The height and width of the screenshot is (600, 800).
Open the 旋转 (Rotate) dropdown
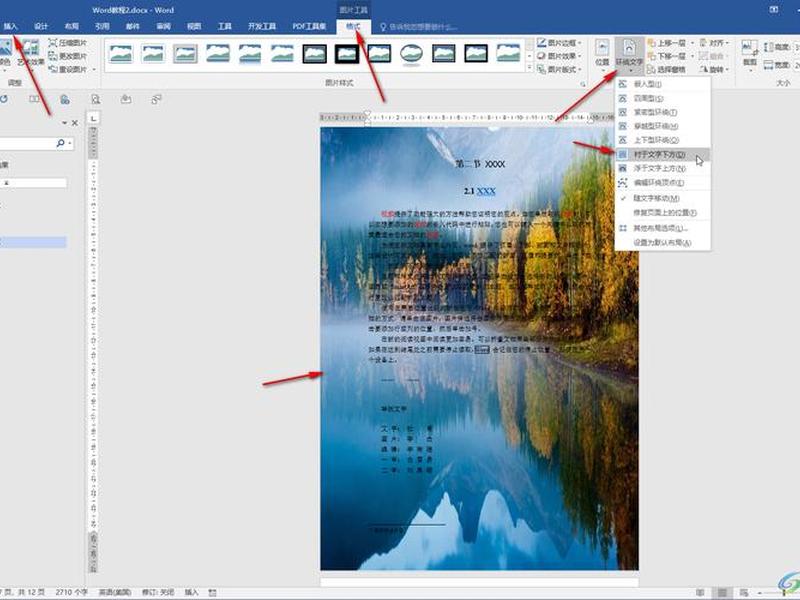pyautogui.click(x=714, y=69)
